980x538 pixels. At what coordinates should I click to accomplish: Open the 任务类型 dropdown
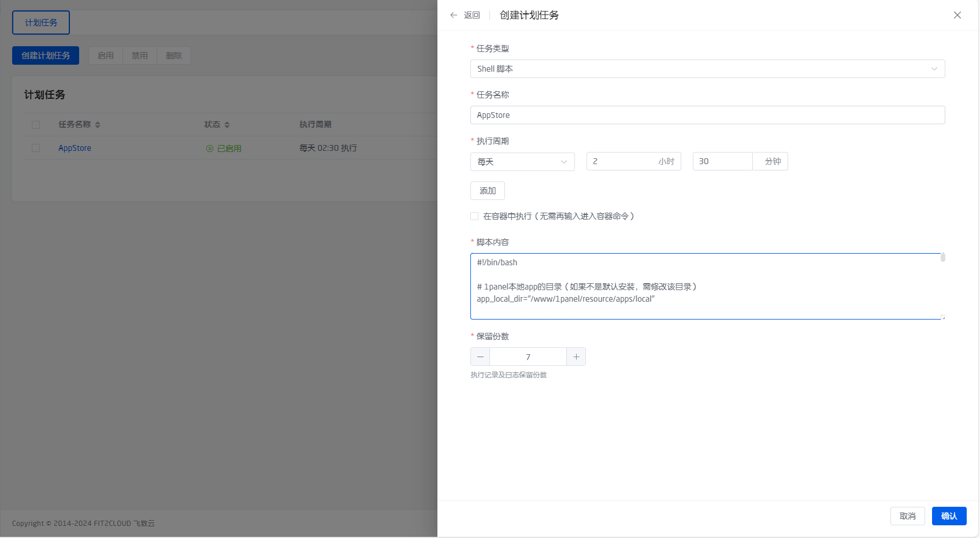(708, 69)
